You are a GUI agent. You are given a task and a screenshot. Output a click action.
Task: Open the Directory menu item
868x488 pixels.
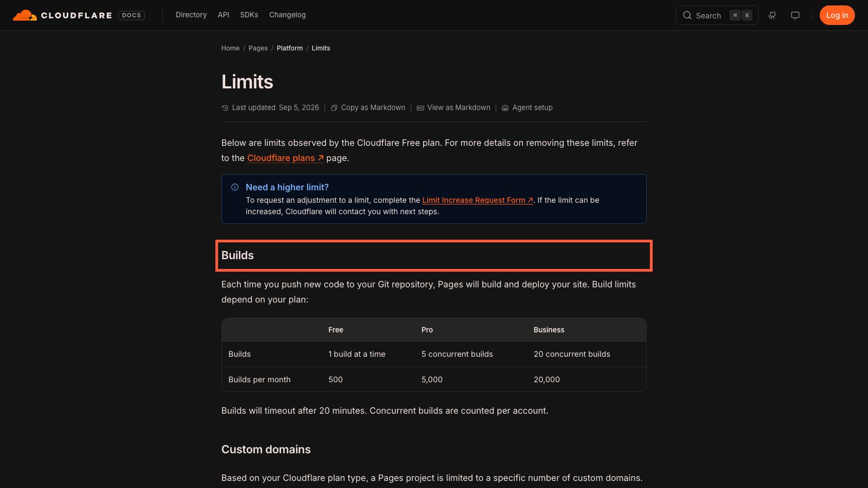[191, 15]
